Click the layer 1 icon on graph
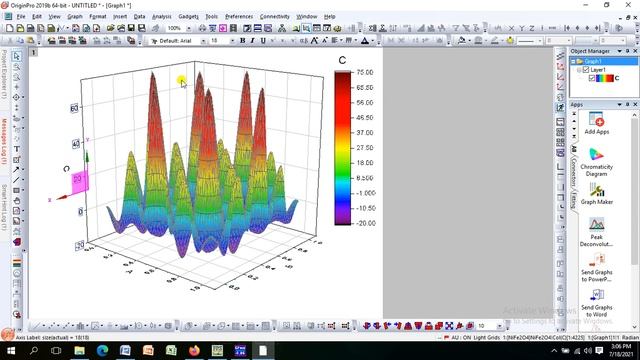Viewport: 640px width, 360px height. [33, 52]
